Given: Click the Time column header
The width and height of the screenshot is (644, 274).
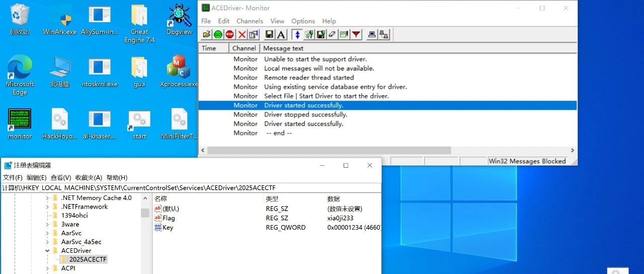Looking at the screenshot, I should [214, 48].
